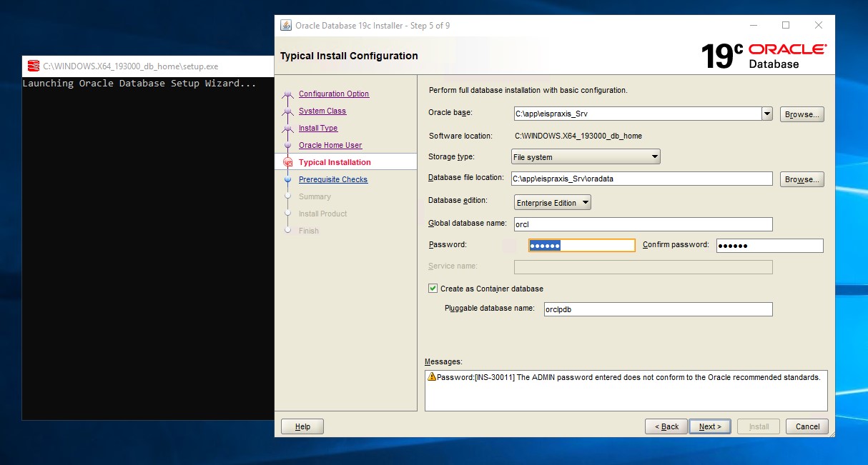Click the Back button
The height and width of the screenshot is (465, 868).
coord(666,426)
